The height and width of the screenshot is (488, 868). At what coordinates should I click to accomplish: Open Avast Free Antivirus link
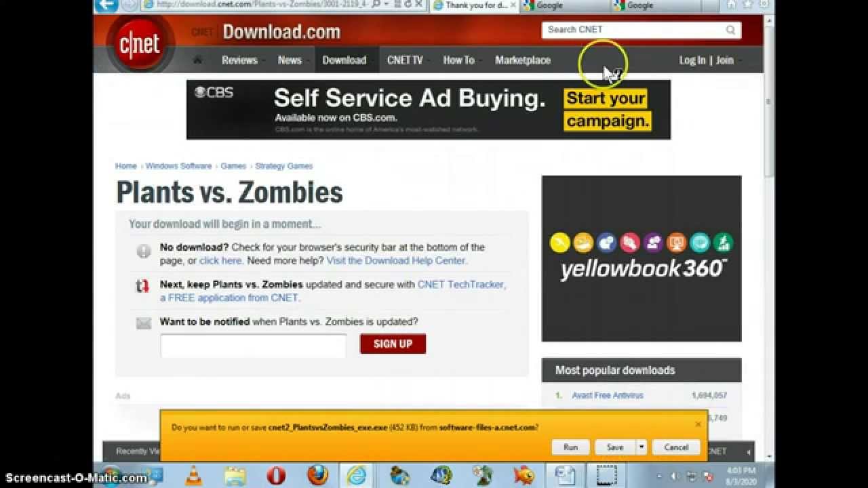(608, 395)
